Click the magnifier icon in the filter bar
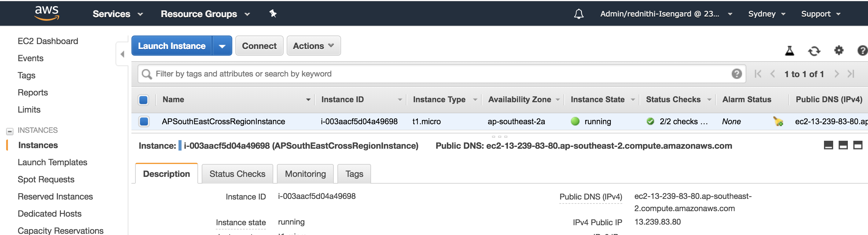Image resolution: width=868 pixels, height=235 pixels. (x=147, y=74)
